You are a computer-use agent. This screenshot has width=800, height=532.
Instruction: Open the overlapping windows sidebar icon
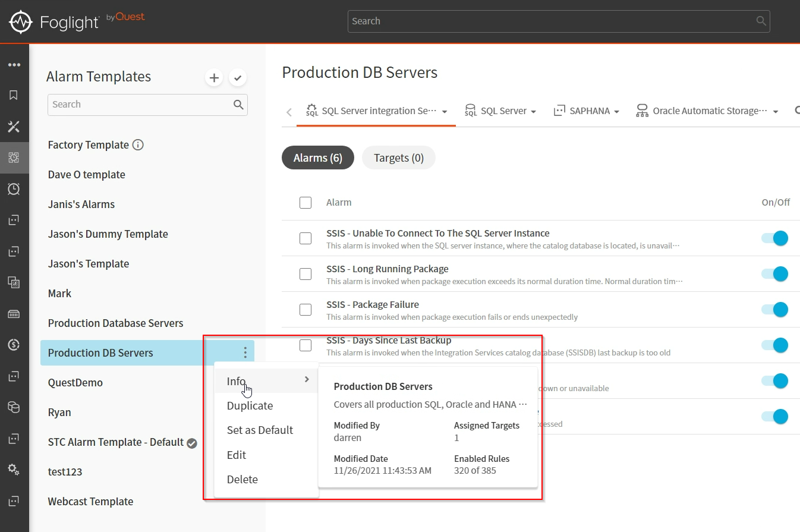tap(14, 282)
